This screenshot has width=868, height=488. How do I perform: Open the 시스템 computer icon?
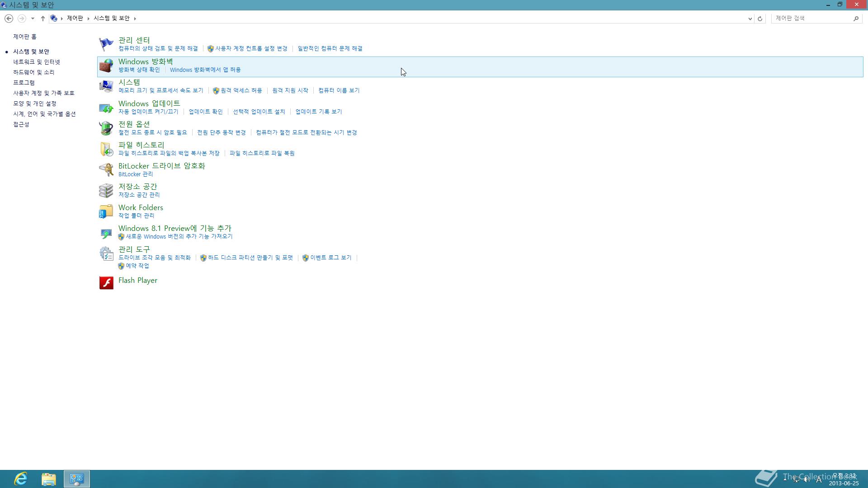click(106, 86)
